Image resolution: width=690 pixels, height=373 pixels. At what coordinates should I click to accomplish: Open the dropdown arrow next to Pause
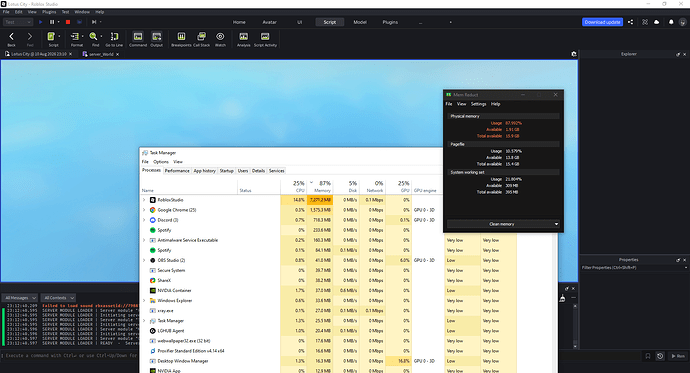click(x=59, y=22)
